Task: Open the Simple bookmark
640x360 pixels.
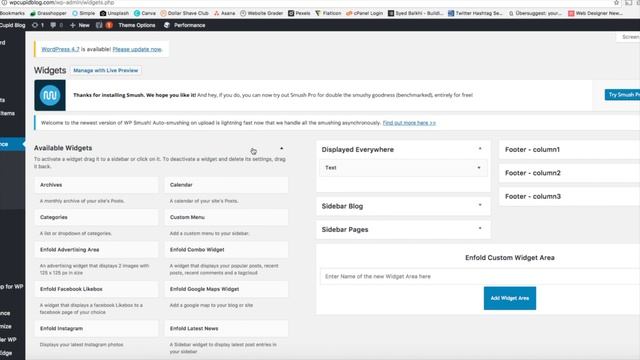Action: click(83, 13)
